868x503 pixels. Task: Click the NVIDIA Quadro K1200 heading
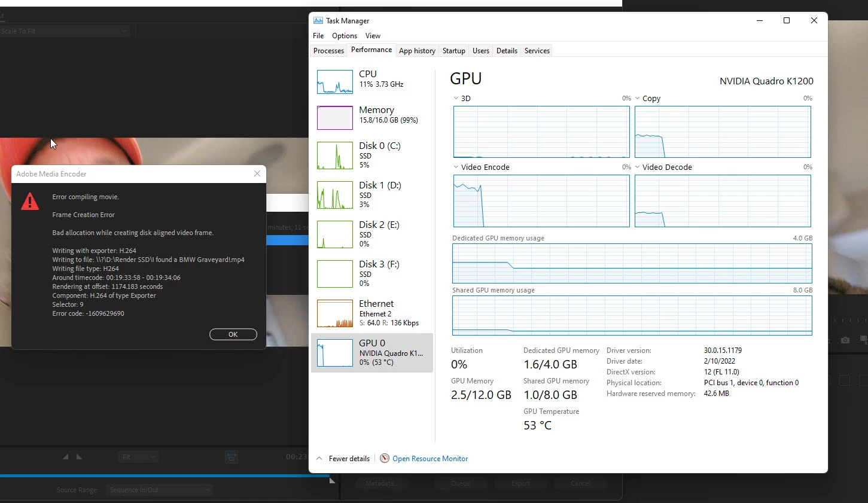[766, 81]
